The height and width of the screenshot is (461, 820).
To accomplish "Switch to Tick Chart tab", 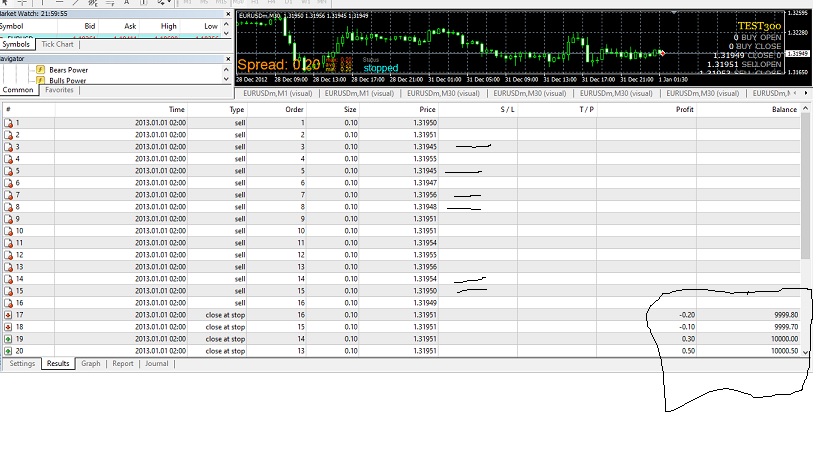I will coord(58,44).
